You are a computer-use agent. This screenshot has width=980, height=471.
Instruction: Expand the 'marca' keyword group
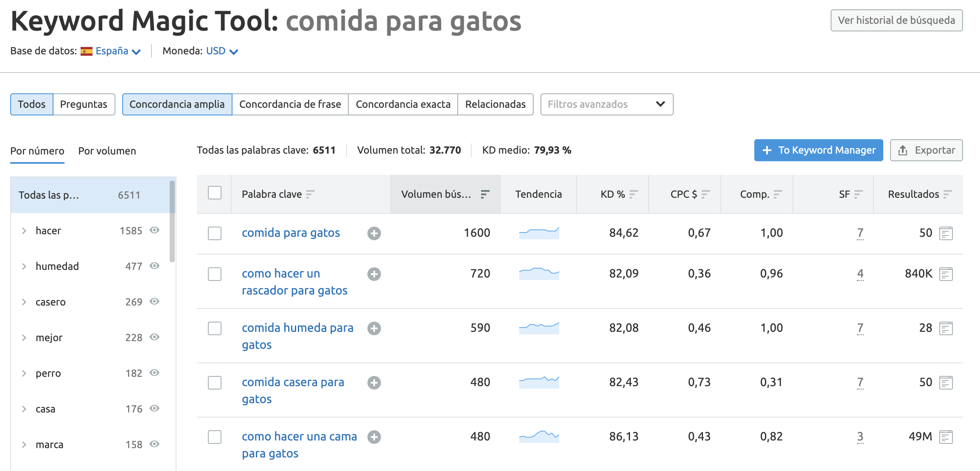(24, 445)
